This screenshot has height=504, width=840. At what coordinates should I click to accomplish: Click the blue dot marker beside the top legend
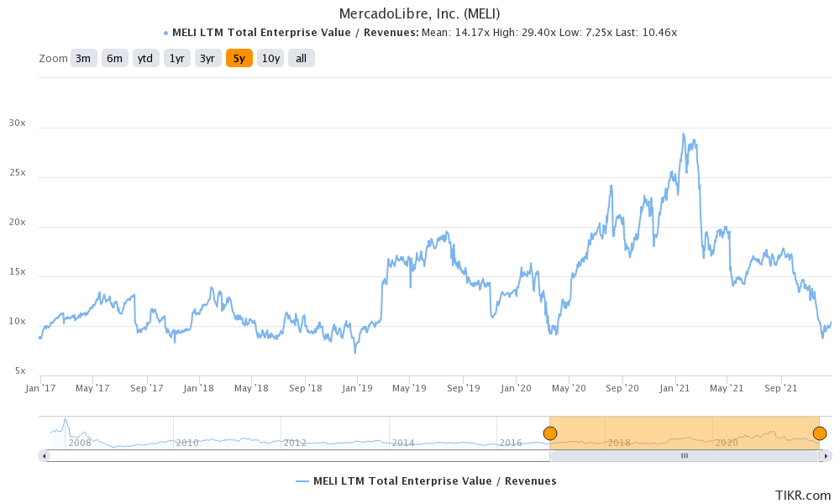pos(165,32)
